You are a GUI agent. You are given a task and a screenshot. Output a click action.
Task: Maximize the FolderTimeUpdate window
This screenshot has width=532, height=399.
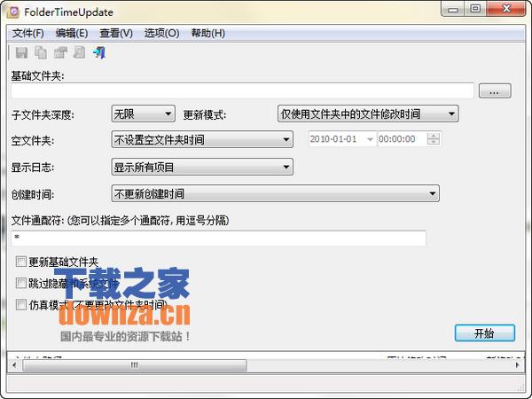475,9
